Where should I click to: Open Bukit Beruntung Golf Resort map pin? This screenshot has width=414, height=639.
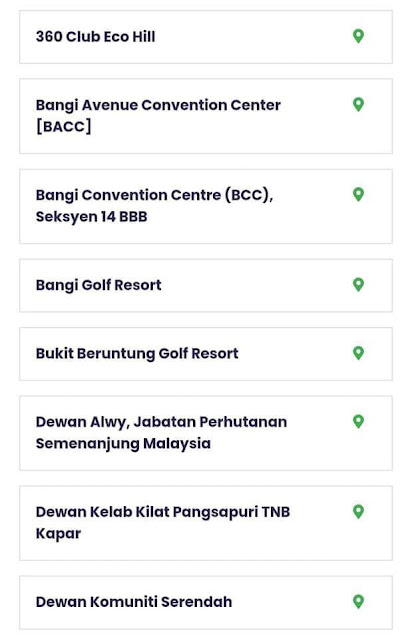click(x=358, y=353)
